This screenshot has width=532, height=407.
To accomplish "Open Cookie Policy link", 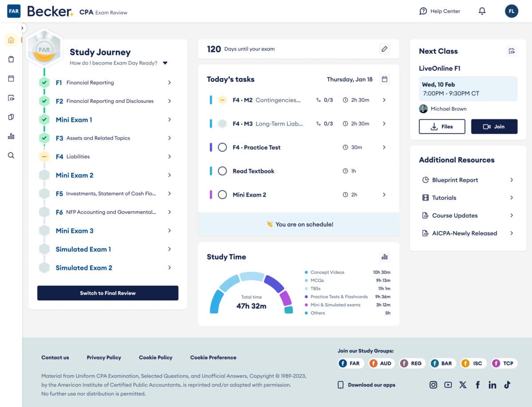I will coord(156,357).
